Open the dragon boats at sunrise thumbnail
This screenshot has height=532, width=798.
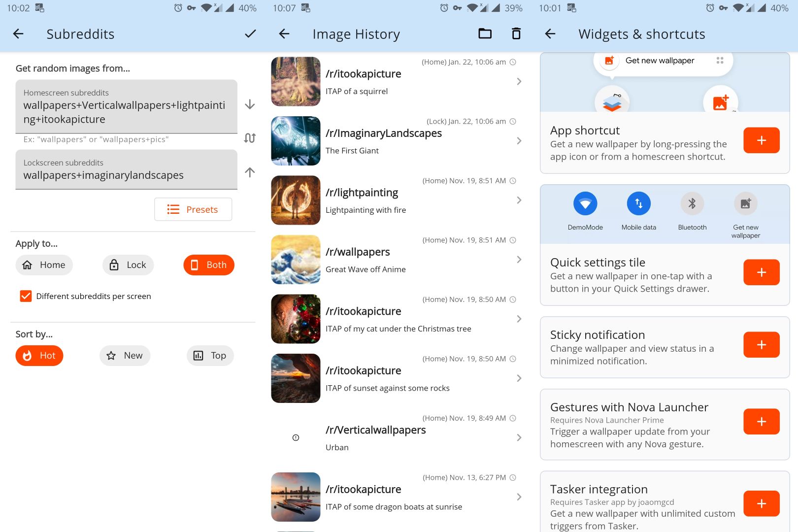(x=296, y=497)
